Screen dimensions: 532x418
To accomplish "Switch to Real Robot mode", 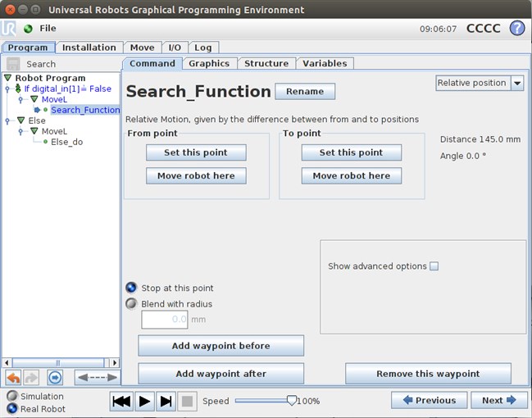I will [12, 408].
